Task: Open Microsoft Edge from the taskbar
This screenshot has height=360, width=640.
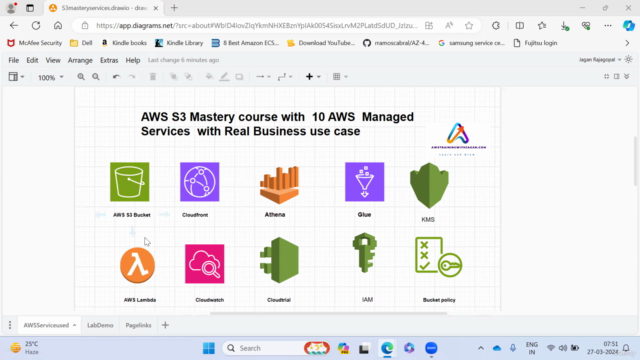Action: tap(387, 348)
